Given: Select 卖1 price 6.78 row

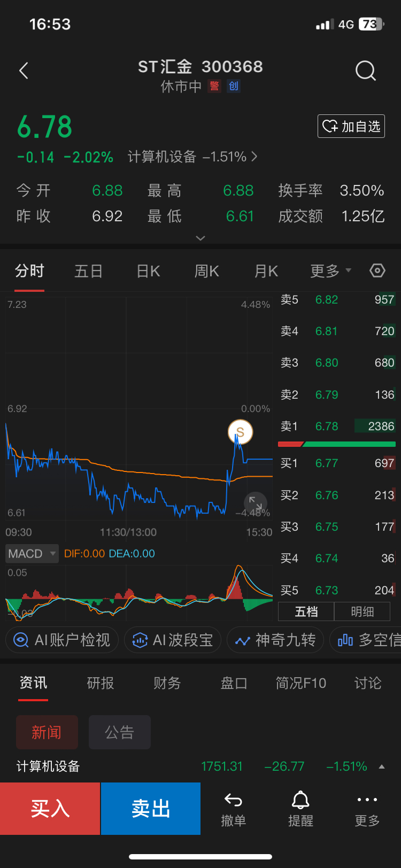Looking at the screenshot, I should tap(338, 426).
